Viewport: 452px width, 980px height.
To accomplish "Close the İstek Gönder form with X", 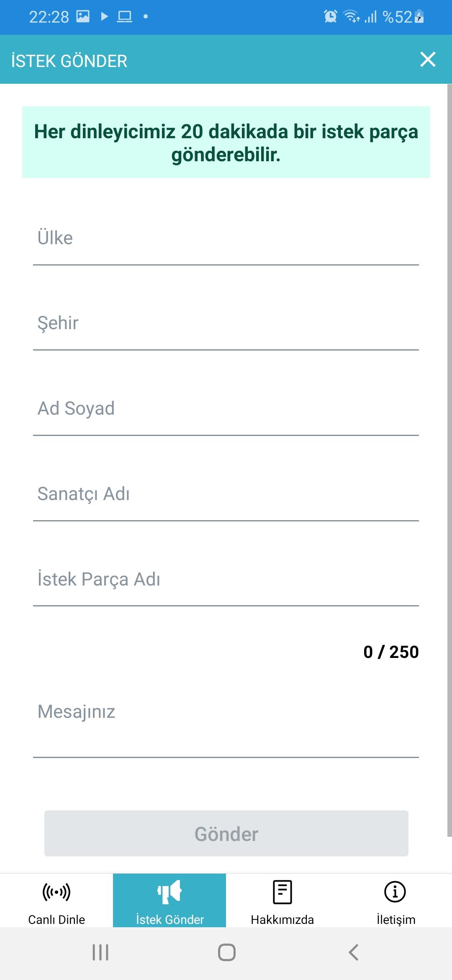I will [428, 59].
